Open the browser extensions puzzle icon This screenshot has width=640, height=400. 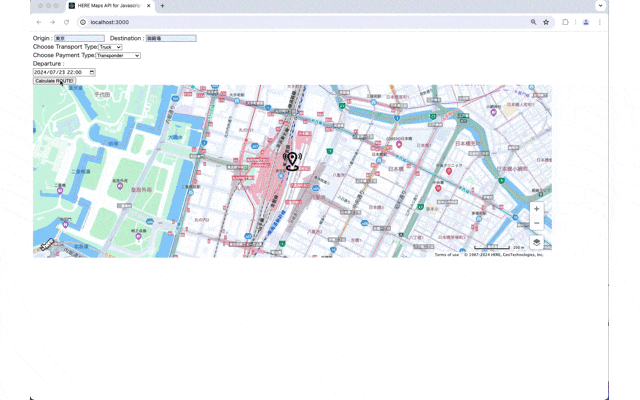point(565,22)
